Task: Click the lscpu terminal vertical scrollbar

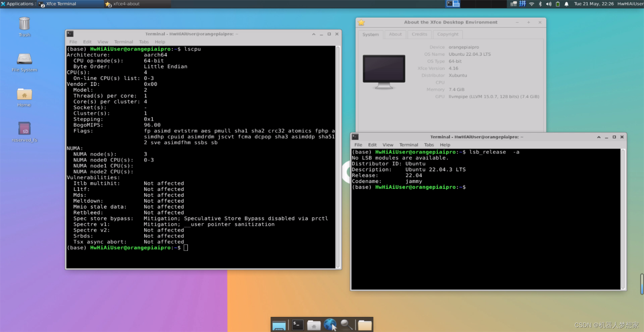Action: click(x=338, y=157)
